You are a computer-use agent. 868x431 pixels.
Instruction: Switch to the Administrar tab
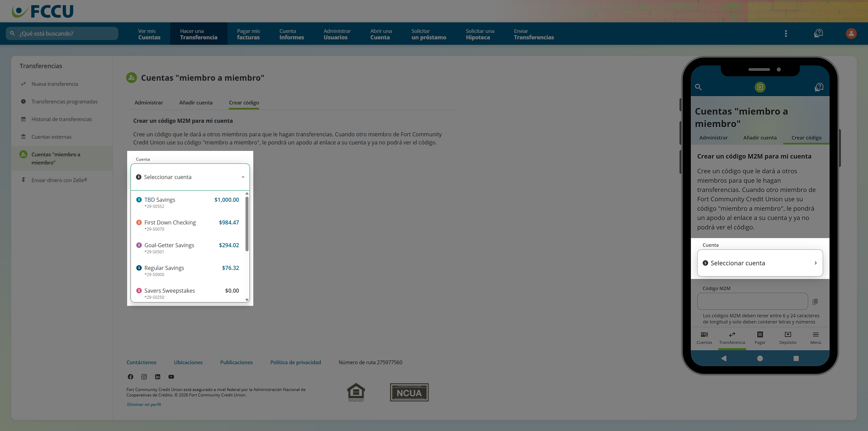tap(149, 102)
